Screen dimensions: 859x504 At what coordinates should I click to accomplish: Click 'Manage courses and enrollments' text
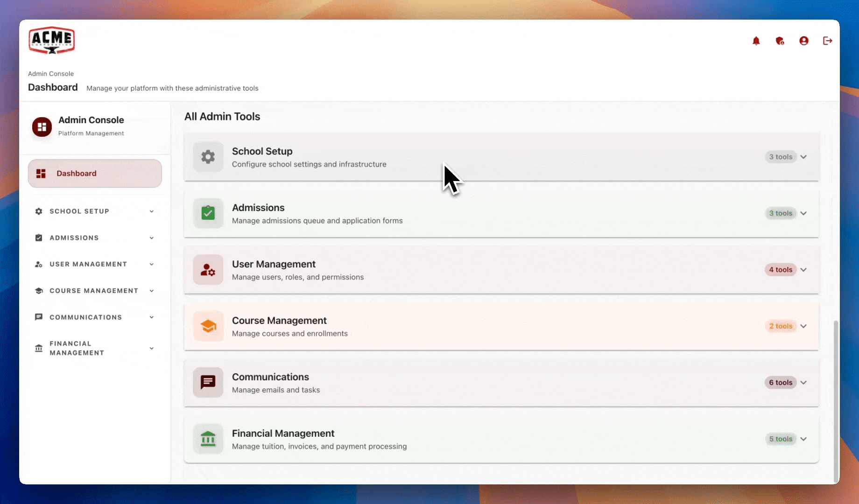[290, 334]
